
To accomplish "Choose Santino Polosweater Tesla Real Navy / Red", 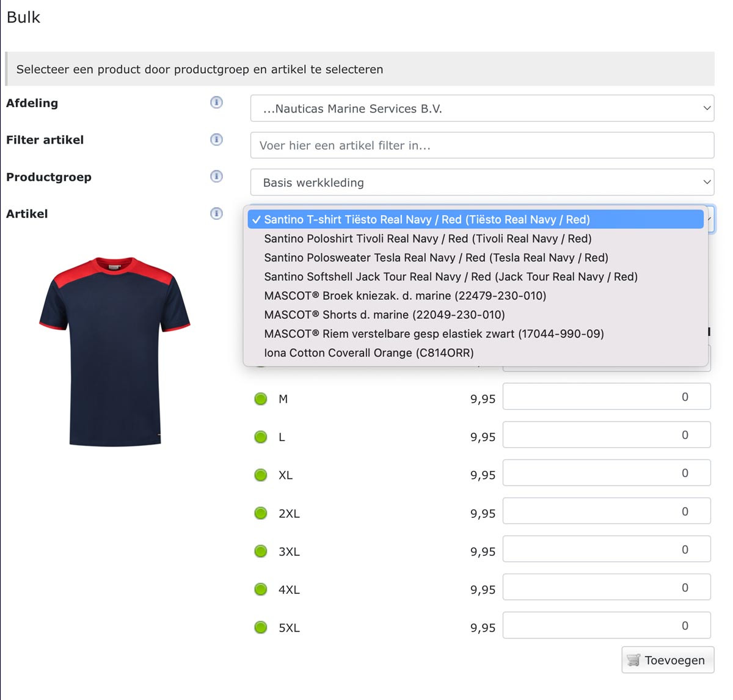I will 475,257.
